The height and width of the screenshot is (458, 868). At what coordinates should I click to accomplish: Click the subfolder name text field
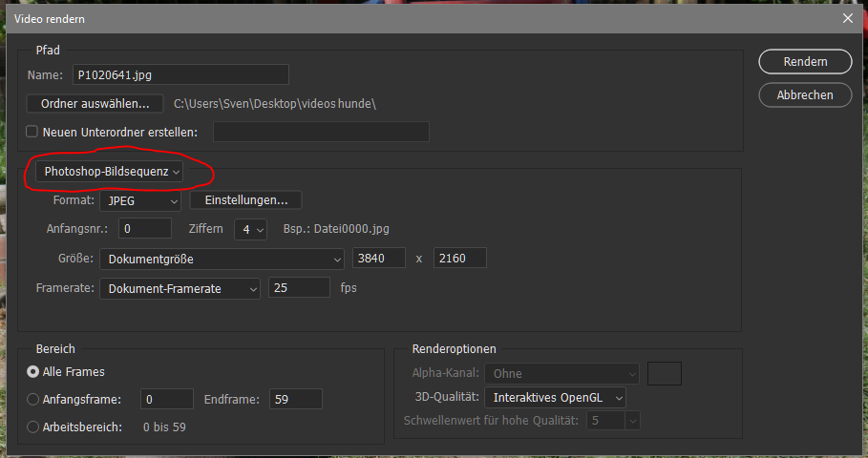pos(321,132)
